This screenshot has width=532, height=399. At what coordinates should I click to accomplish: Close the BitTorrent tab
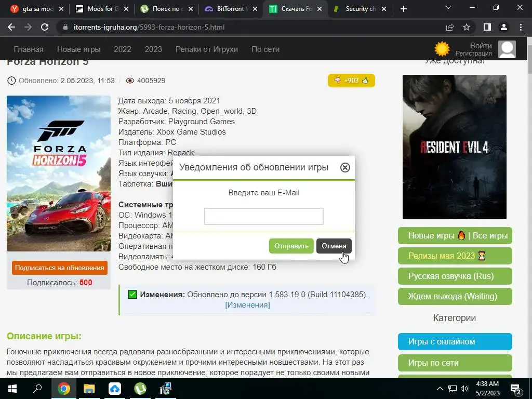tap(255, 9)
